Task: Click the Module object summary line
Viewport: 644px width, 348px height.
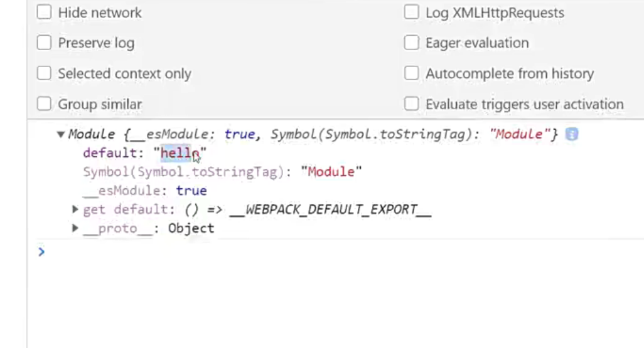Action: 313,134
